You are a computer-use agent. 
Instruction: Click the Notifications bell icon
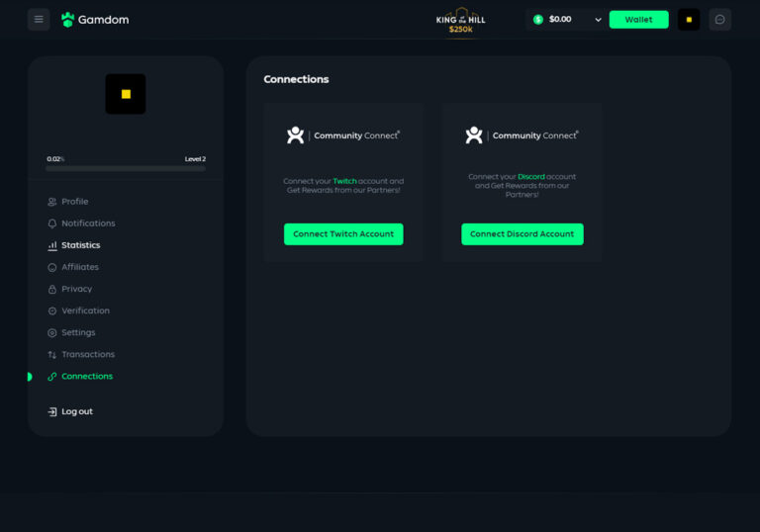coord(52,223)
